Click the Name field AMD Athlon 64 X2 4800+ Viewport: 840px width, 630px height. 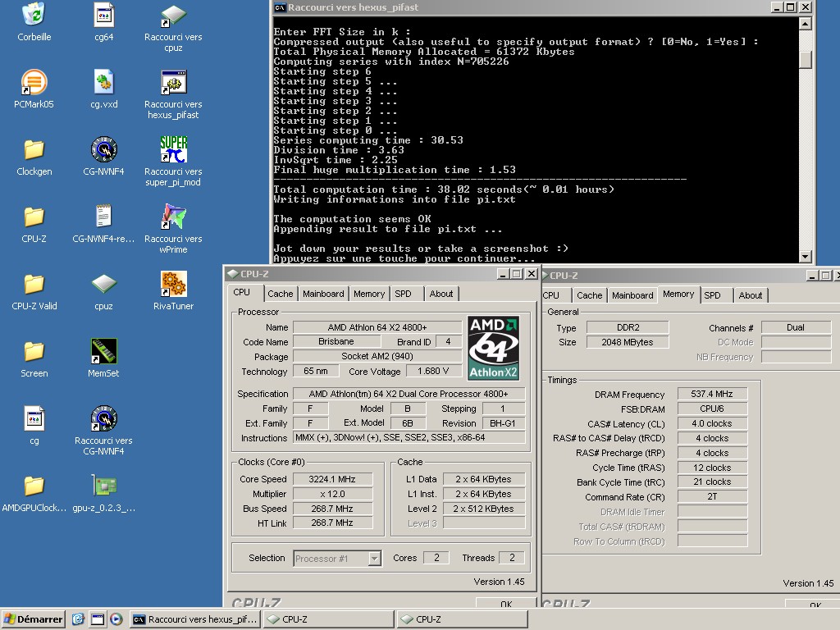[377, 326]
